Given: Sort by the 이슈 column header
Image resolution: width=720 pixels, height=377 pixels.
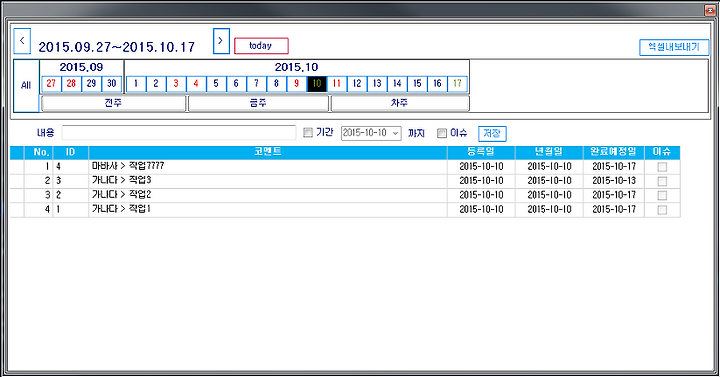Looking at the screenshot, I should click(662, 152).
